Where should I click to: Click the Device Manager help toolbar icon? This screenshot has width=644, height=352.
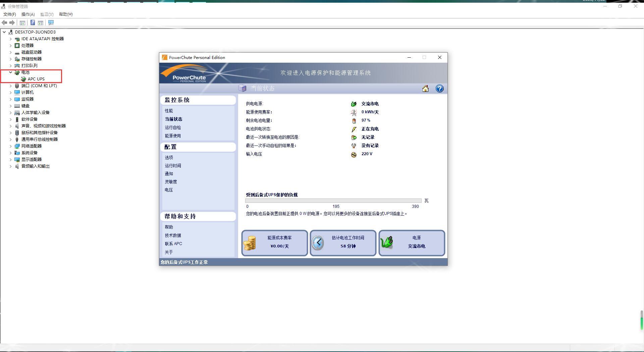pyautogui.click(x=33, y=22)
